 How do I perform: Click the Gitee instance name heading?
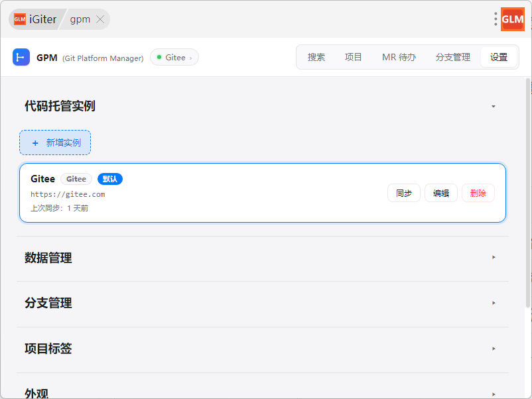point(42,179)
